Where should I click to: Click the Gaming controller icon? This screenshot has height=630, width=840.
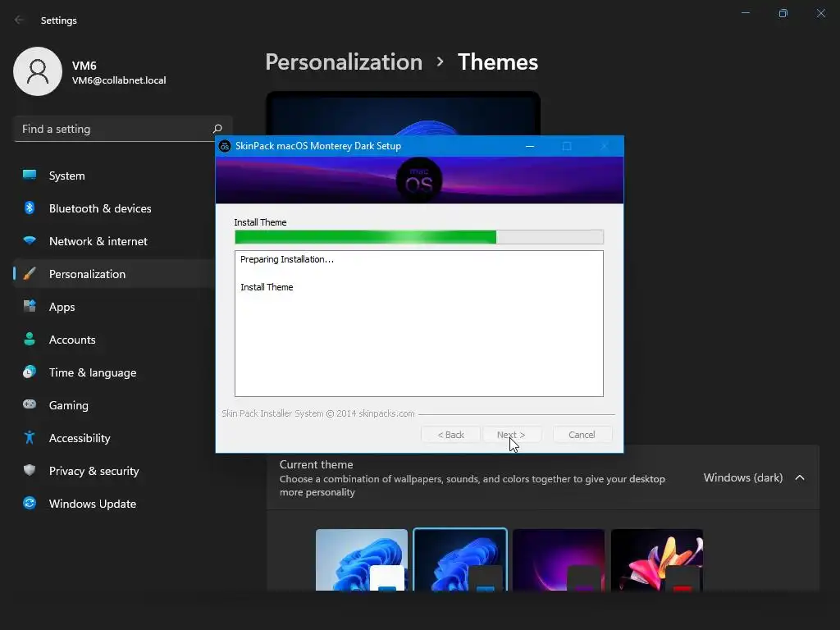coord(30,404)
